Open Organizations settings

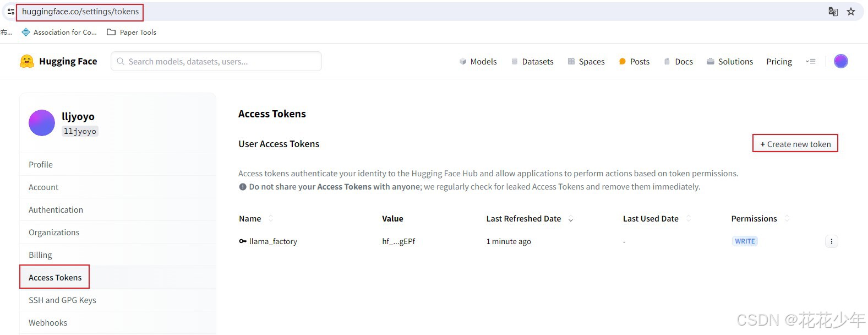tap(118, 233)
